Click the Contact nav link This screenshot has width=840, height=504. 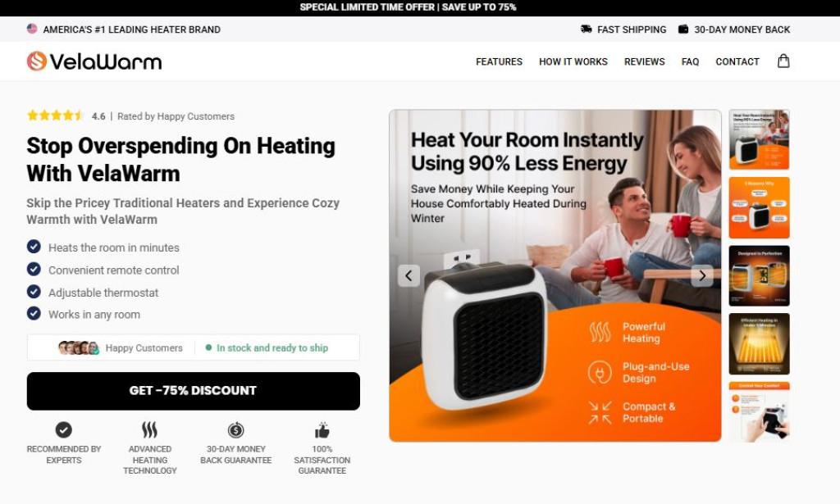(737, 61)
